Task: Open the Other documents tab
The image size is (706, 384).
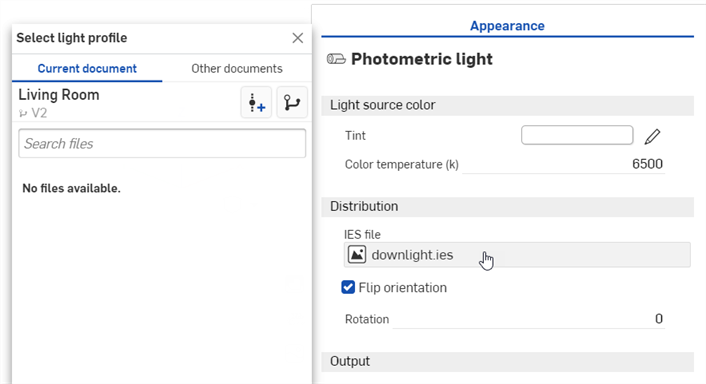Action: (237, 68)
